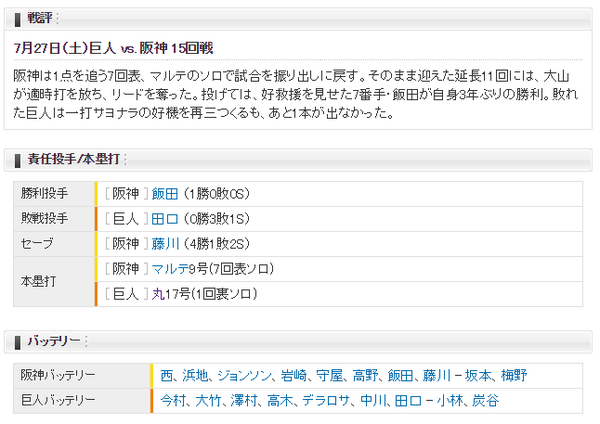Viewport: 600px width, 424px height.
Task: Click record text (1勝0敗0S)
Action: click(217, 194)
